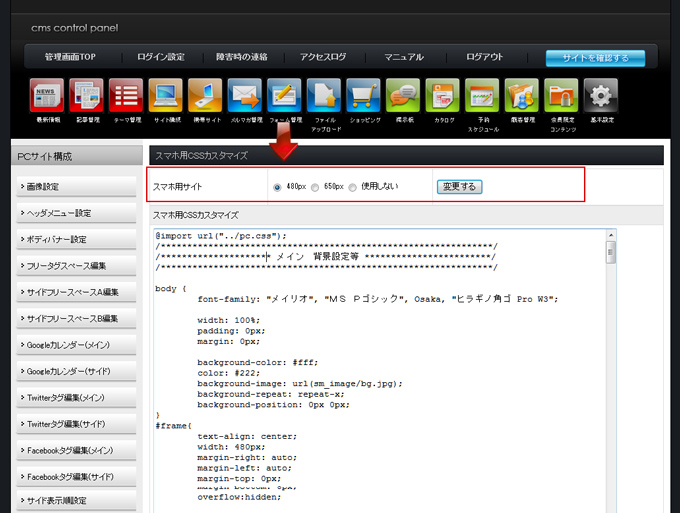The width and height of the screenshot is (680, 513).
Task: Open Googleカレンダー(メイン) sidebar entry
Action: 77,345
